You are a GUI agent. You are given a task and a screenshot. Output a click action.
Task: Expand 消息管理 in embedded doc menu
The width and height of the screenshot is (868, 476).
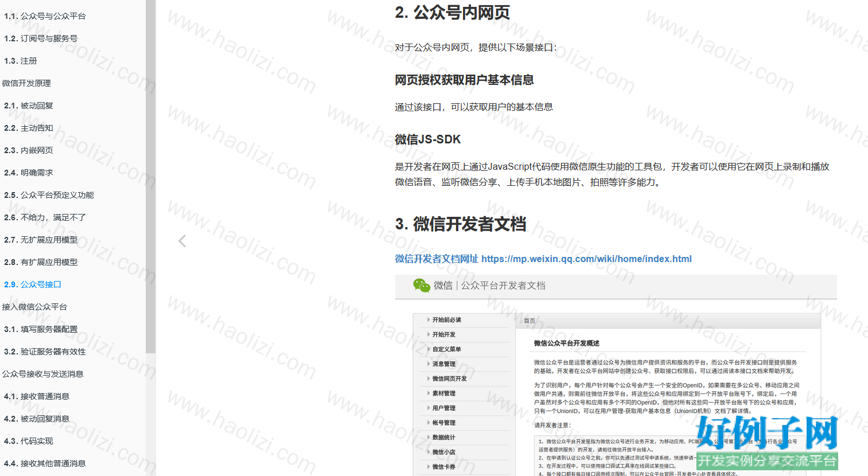444,364
